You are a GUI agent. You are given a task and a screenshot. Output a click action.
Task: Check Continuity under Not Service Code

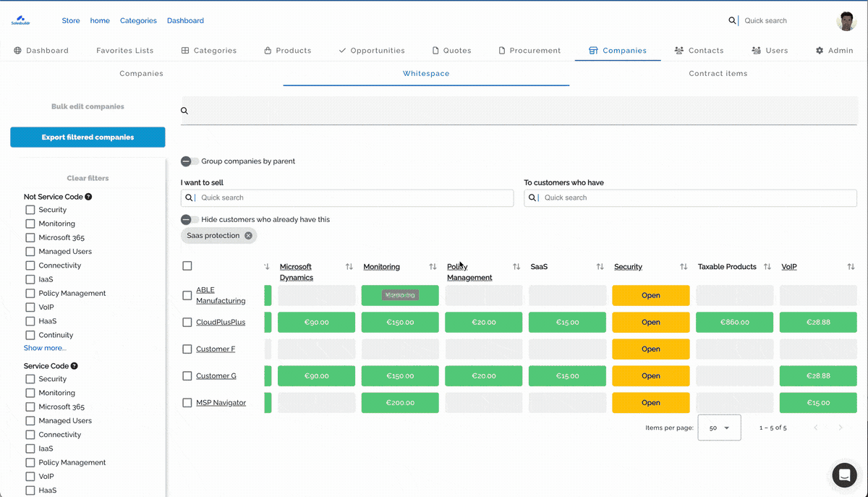click(30, 336)
